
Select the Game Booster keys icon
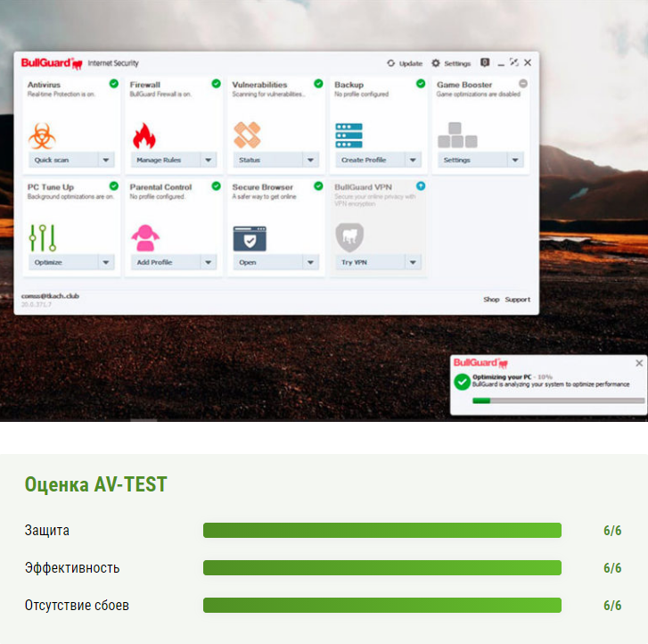click(x=457, y=136)
